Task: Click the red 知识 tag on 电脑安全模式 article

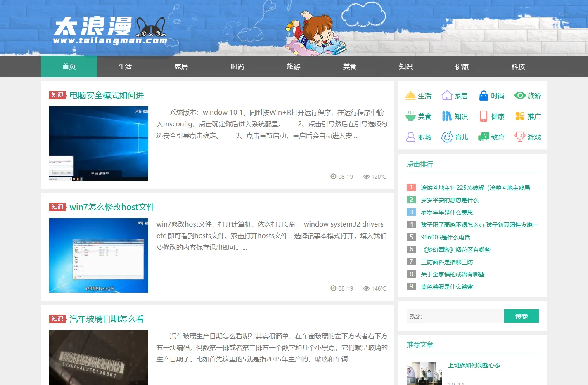Action: tap(58, 95)
